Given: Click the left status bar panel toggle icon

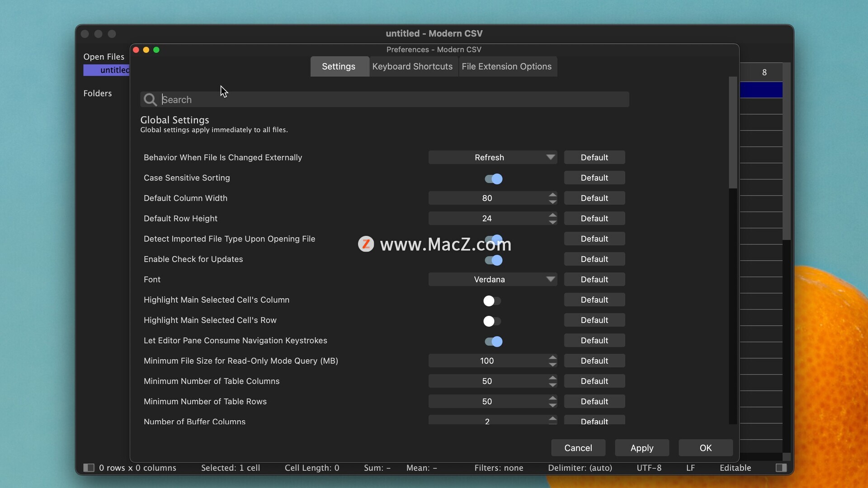Looking at the screenshot, I should click(89, 468).
